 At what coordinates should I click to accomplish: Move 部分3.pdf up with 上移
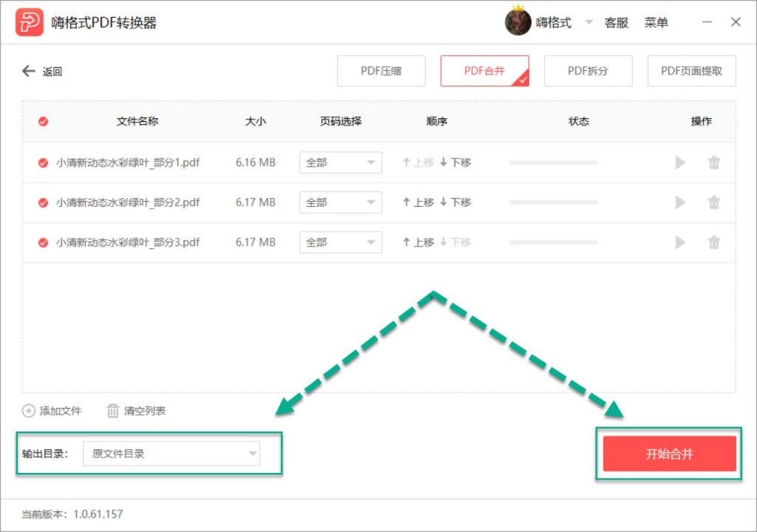point(418,242)
